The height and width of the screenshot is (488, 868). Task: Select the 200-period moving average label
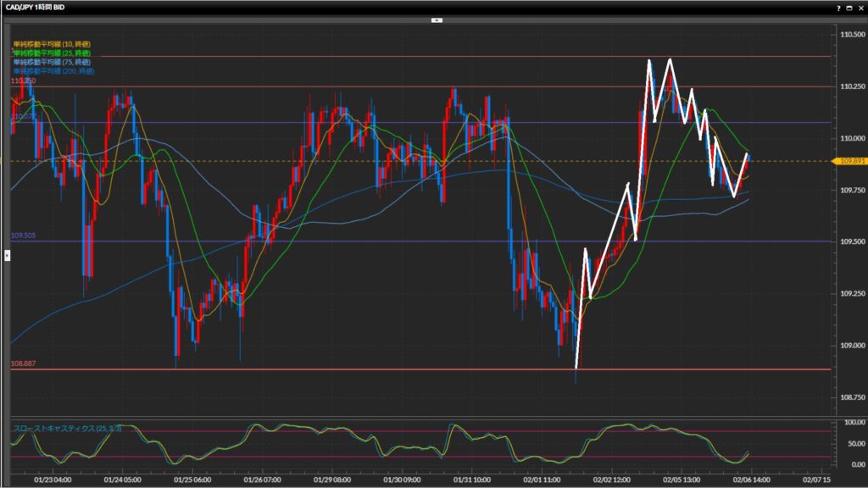coord(53,71)
